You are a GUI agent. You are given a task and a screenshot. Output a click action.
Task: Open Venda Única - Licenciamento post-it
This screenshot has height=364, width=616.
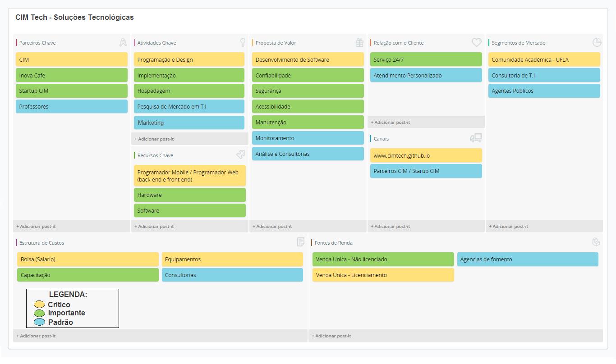[383, 275]
